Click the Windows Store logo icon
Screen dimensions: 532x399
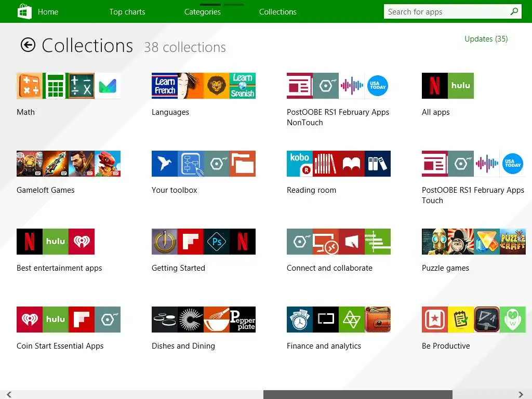tap(24, 11)
